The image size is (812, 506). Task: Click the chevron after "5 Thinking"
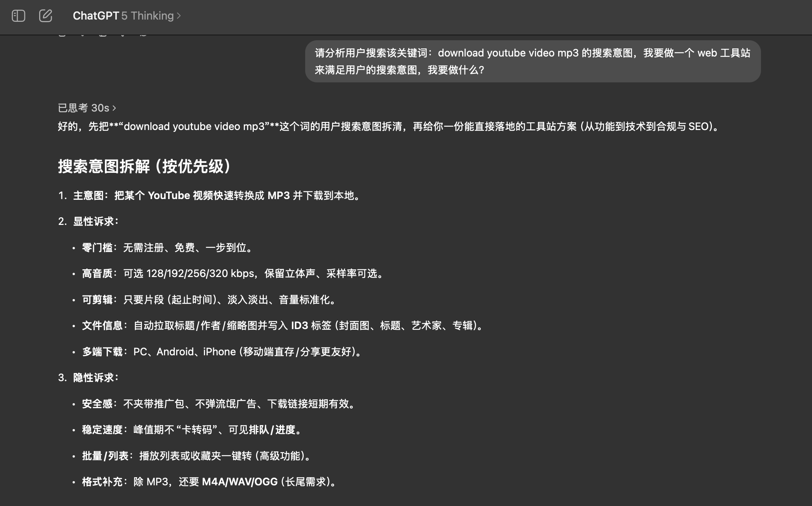179,16
